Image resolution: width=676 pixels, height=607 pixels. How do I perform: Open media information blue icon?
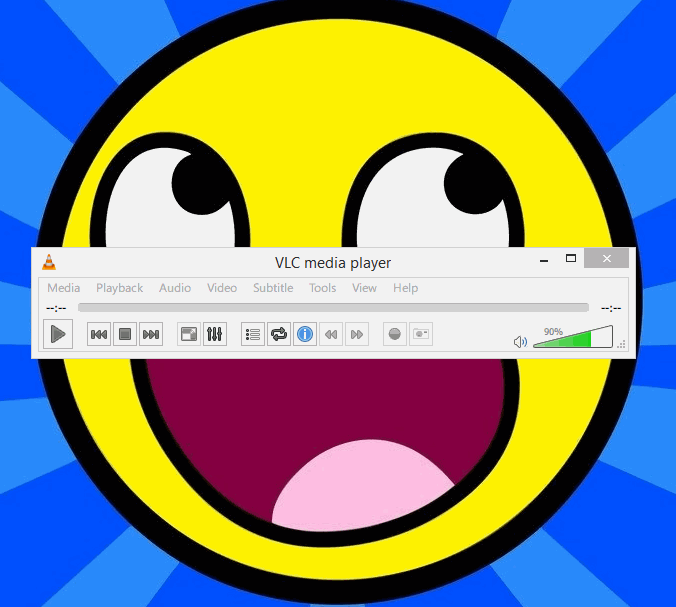305,334
